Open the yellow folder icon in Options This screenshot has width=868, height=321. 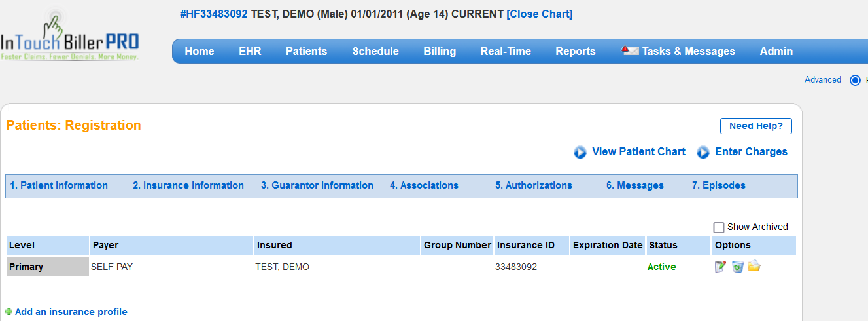[x=754, y=267]
